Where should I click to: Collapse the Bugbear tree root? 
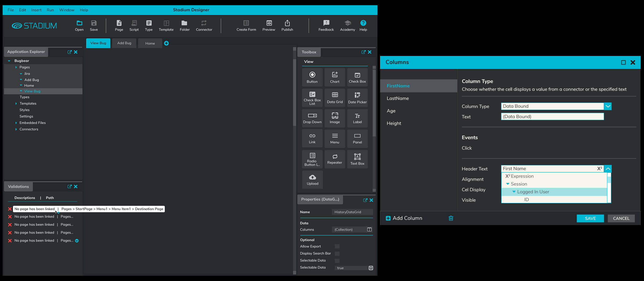tap(9, 61)
